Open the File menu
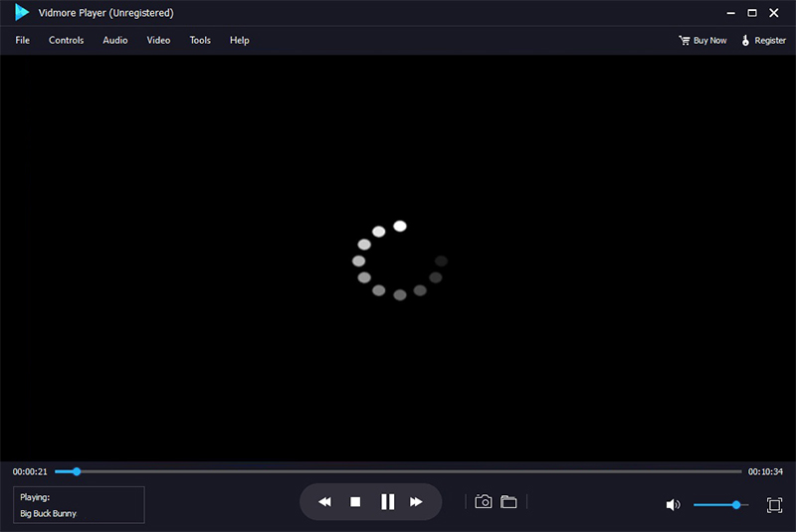The width and height of the screenshot is (796, 532). (x=22, y=40)
